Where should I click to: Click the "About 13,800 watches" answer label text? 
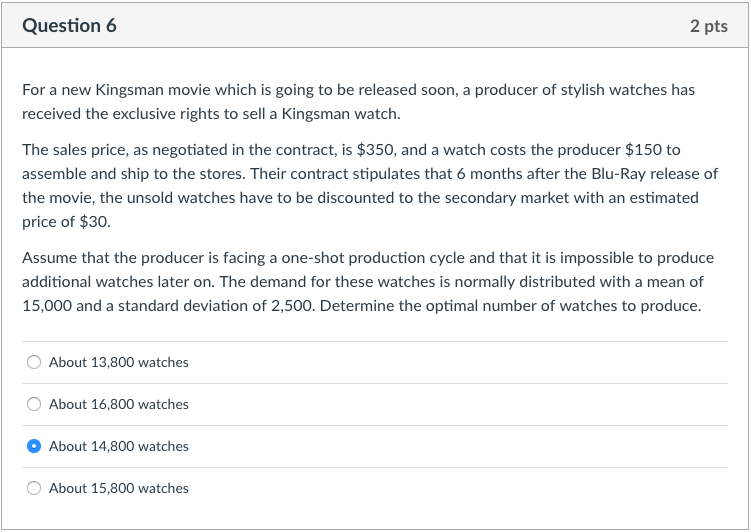pos(118,362)
